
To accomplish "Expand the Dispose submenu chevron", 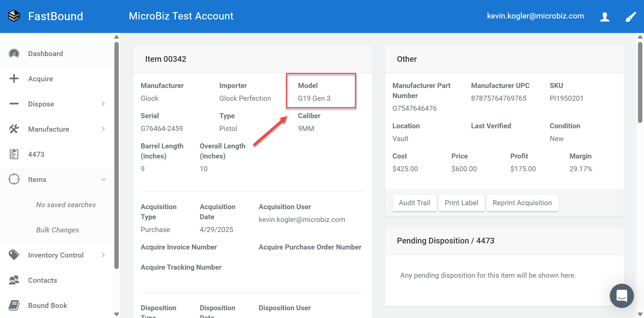I will (x=103, y=104).
